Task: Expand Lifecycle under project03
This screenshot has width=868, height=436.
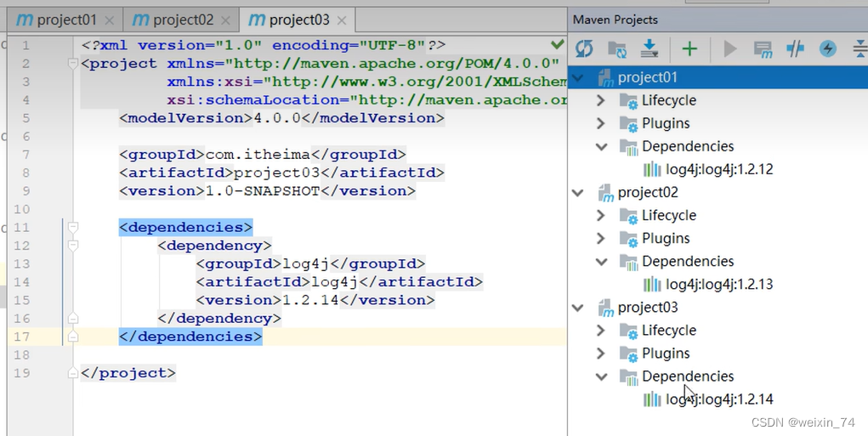Action: [x=601, y=331]
